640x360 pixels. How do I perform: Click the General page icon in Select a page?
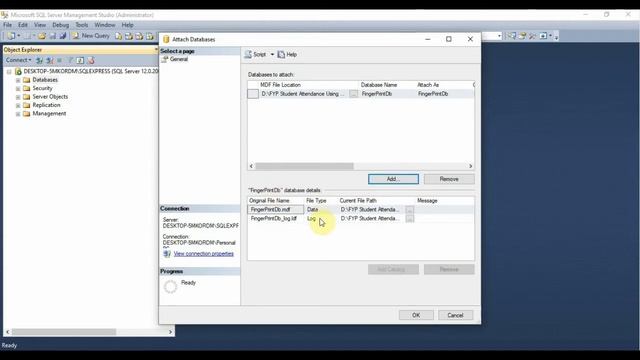[x=165, y=59]
